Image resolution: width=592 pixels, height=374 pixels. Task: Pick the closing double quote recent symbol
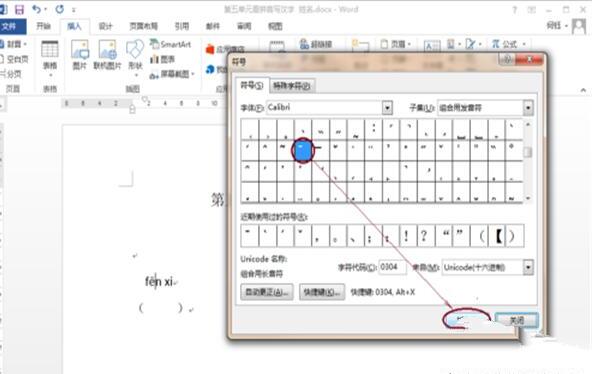[460, 236]
